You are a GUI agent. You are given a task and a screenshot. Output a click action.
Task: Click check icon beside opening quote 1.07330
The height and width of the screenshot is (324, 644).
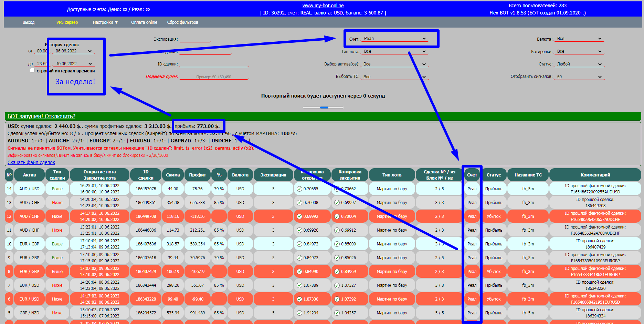click(299, 299)
